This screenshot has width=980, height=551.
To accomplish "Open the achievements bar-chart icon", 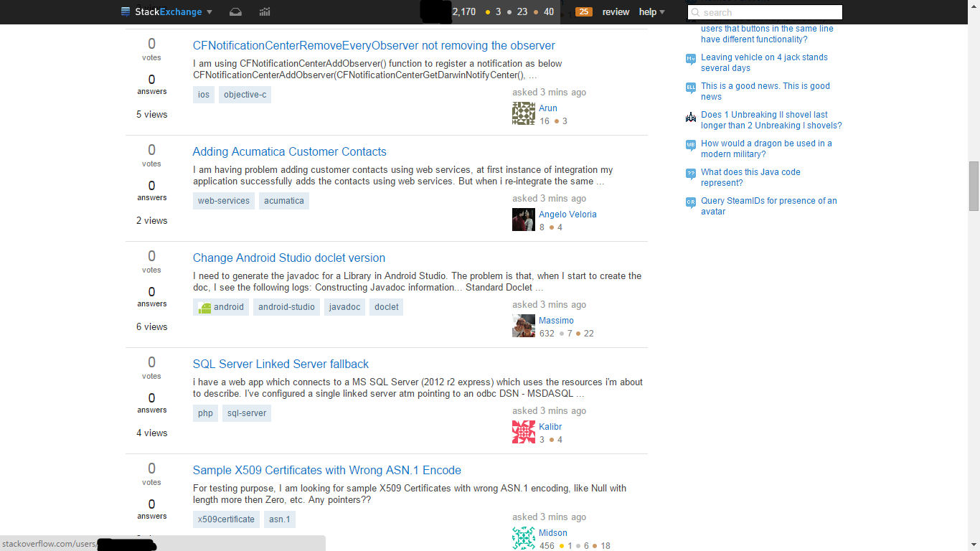I will pyautogui.click(x=265, y=11).
